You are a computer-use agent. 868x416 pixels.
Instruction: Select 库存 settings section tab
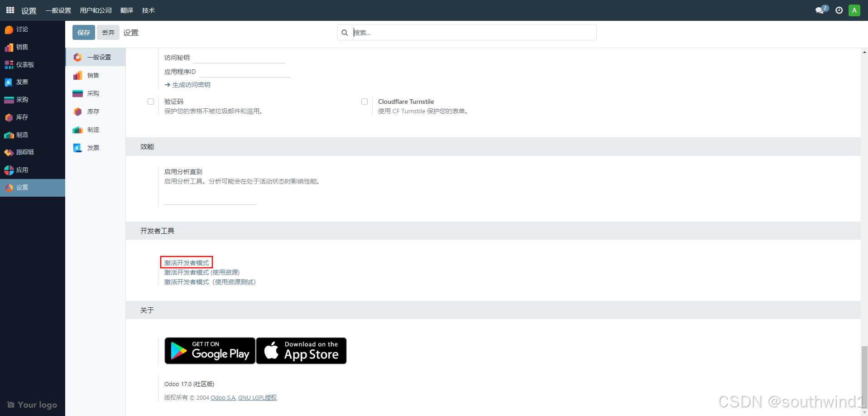(x=96, y=111)
